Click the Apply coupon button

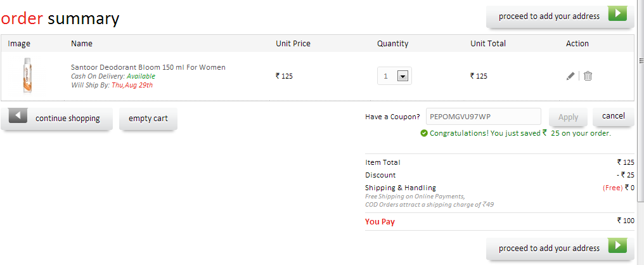point(569,117)
